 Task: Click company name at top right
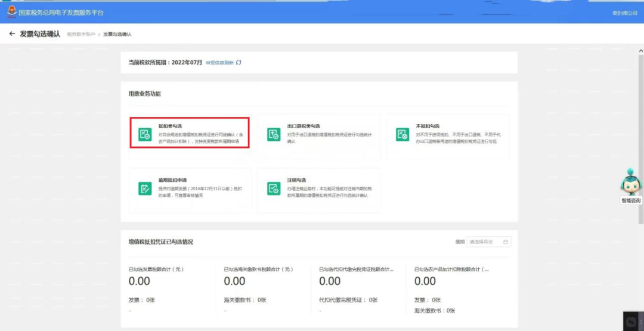pos(625,13)
